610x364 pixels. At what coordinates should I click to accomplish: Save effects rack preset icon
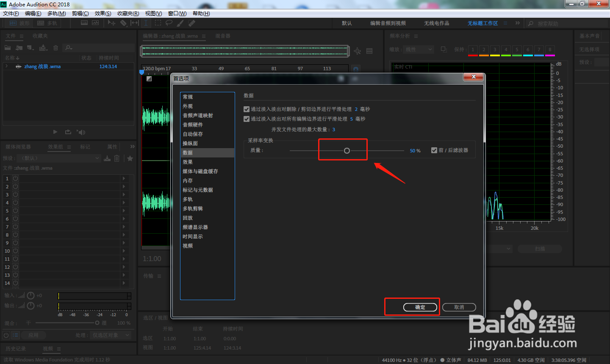coord(107,158)
